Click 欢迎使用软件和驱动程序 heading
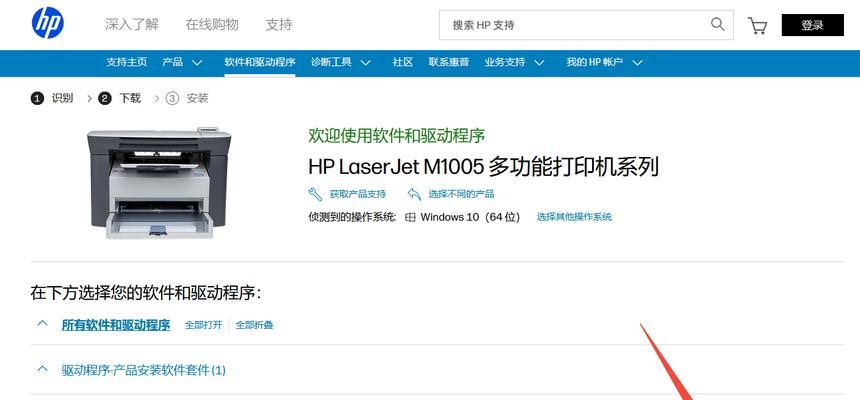Image resolution: width=860 pixels, height=400 pixels. point(397,136)
